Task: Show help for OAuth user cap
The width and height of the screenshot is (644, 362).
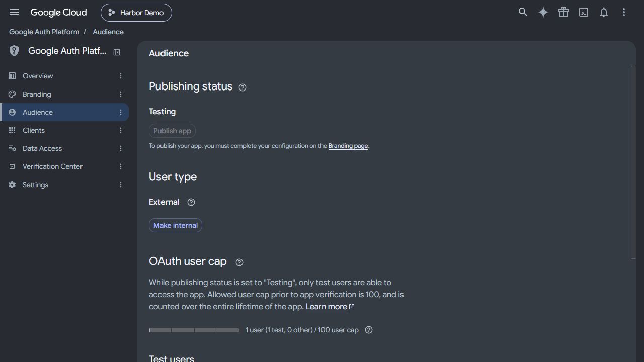Action: pyautogui.click(x=239, y=262)
